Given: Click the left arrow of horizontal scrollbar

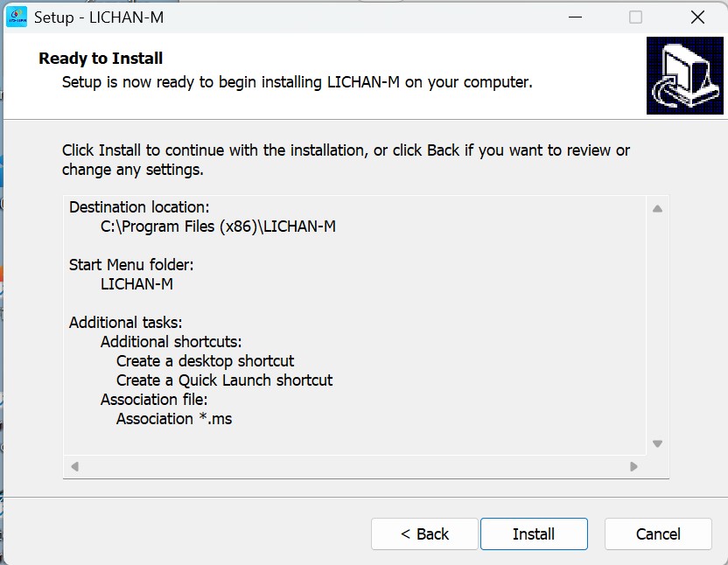Looking at the screenshot, I should point(74,466).
